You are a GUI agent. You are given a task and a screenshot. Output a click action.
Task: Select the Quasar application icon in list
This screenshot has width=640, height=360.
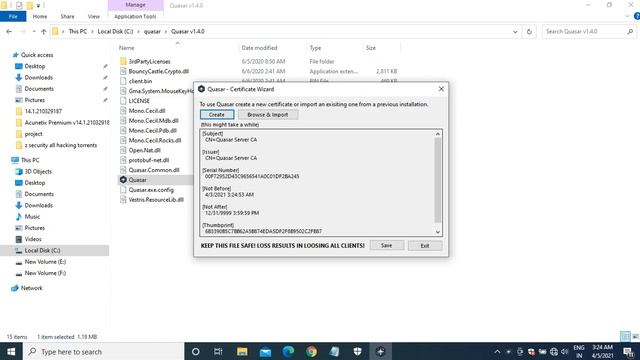coord(123,180)
